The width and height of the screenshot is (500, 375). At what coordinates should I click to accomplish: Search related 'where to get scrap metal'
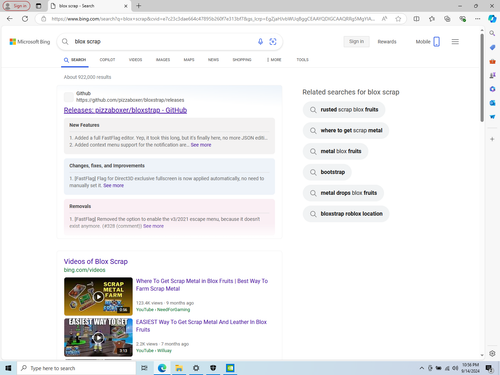346,130
